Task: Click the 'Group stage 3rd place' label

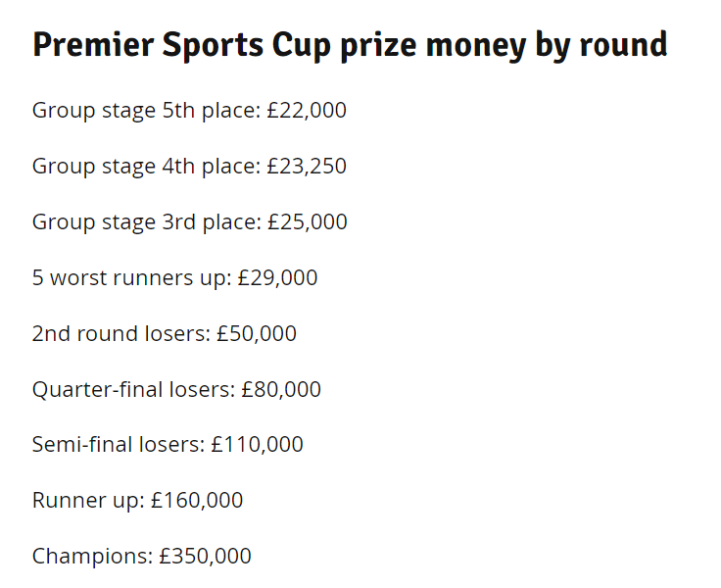Action: point(146,222)
